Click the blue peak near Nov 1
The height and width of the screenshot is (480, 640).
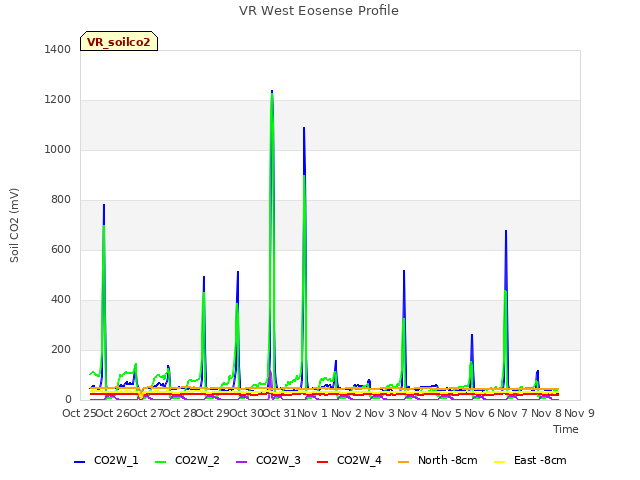click(x=304, y=129)
